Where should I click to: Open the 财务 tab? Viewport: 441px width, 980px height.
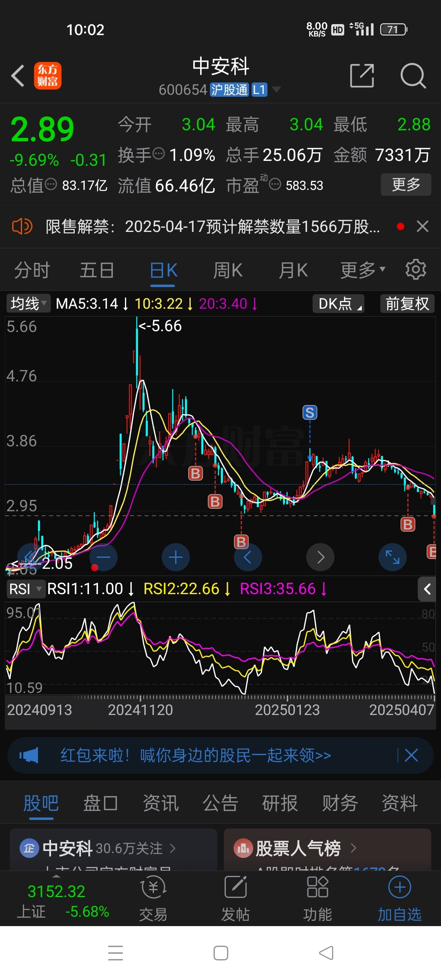coord(340,803)
